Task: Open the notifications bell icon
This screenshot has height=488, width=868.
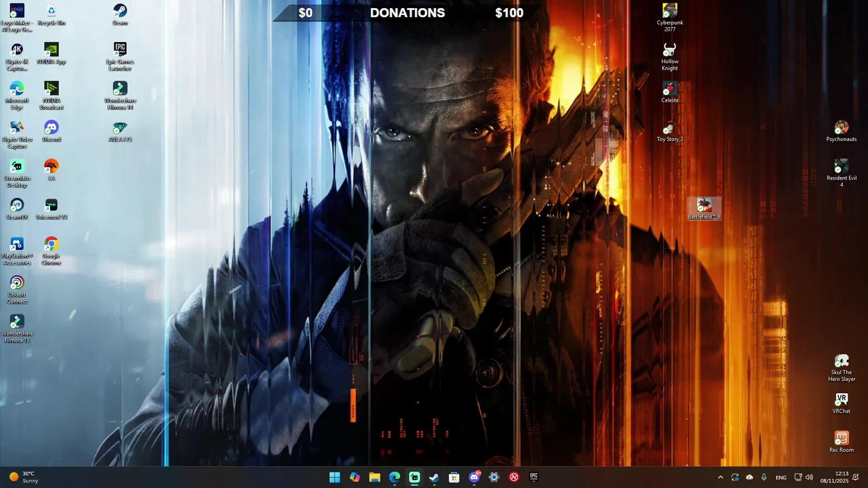Action: click(856, 477)
